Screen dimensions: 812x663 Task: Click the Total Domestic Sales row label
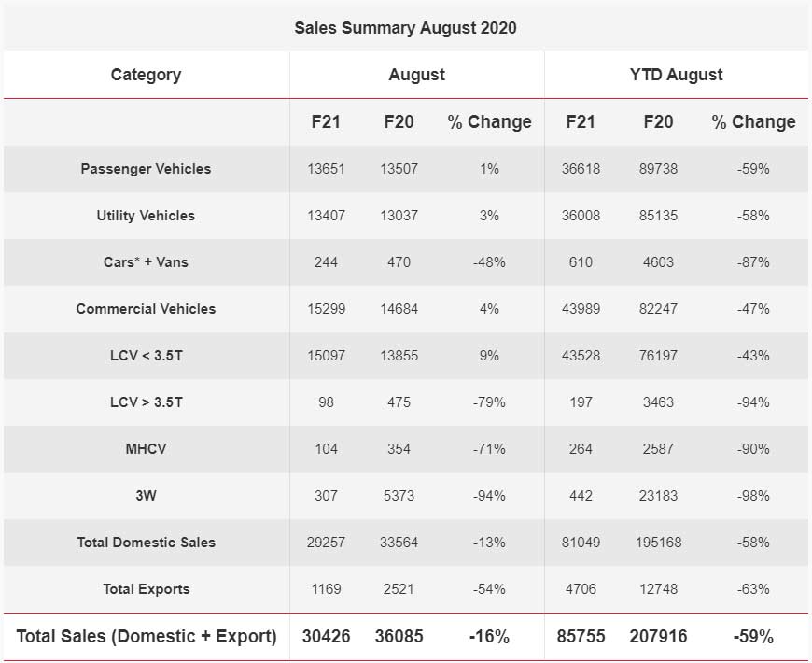[x=146, y=543]
